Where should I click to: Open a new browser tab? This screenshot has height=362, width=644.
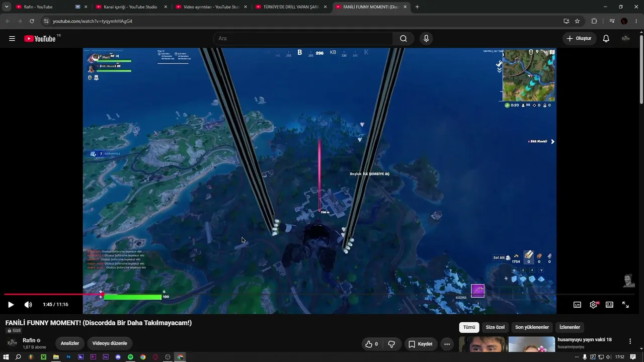click(x=417, y=7)
